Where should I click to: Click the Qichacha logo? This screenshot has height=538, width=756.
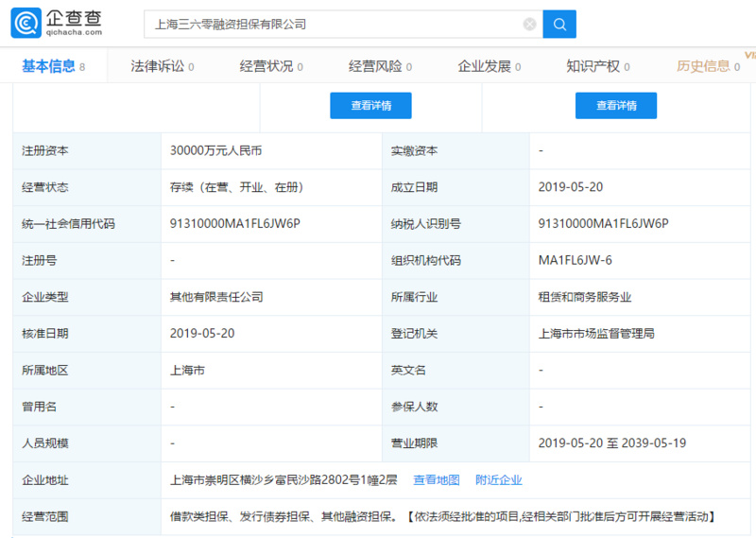point(57,23)
